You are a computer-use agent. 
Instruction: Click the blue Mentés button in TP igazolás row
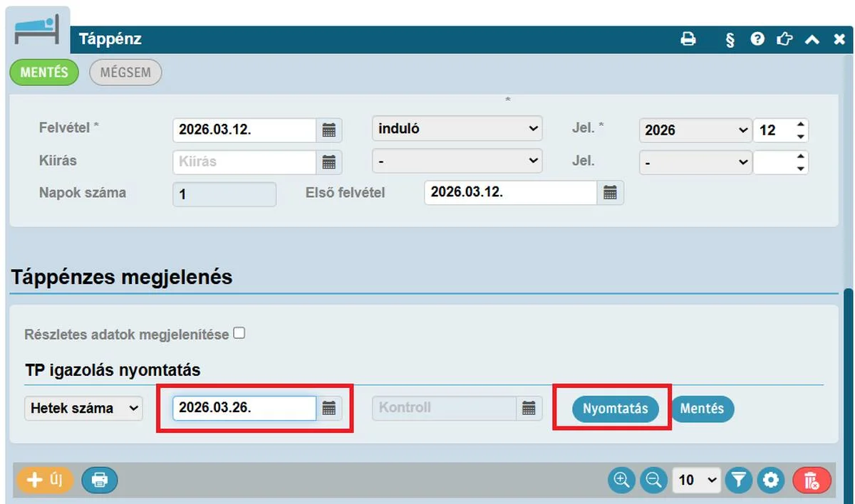click(x=702, y=409)
